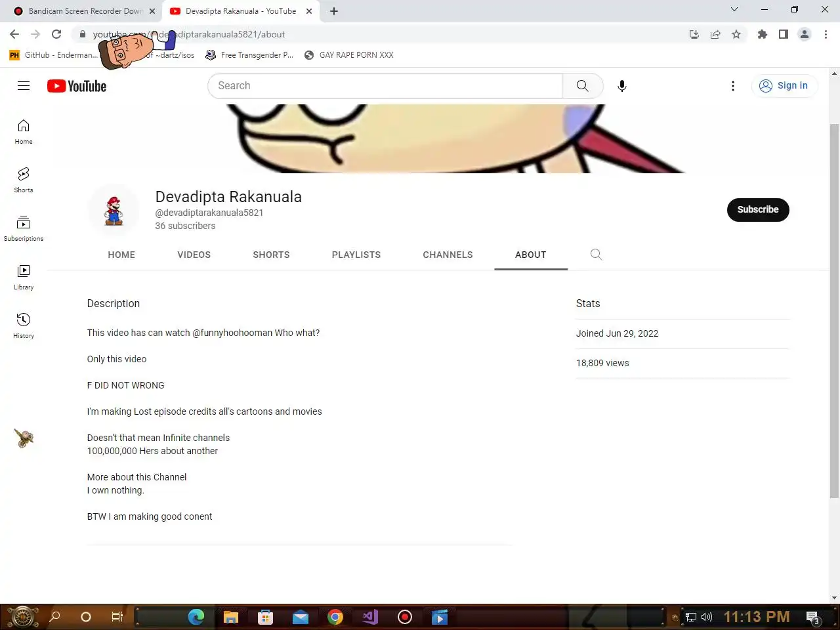This screenshot has height=630, width=840.
Task: Switch to the VIDEOS channel tab
Action: click(194, 255)
